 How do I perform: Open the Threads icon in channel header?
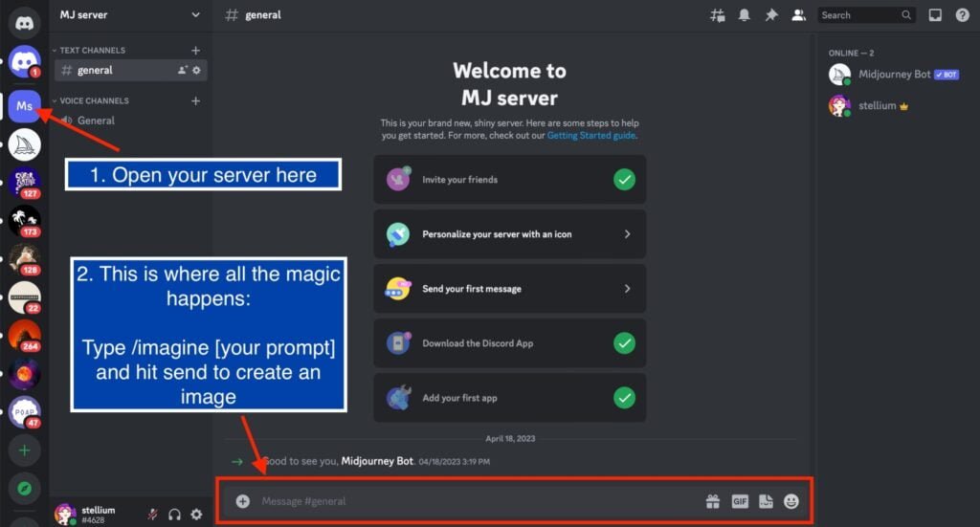click(718, 15)
